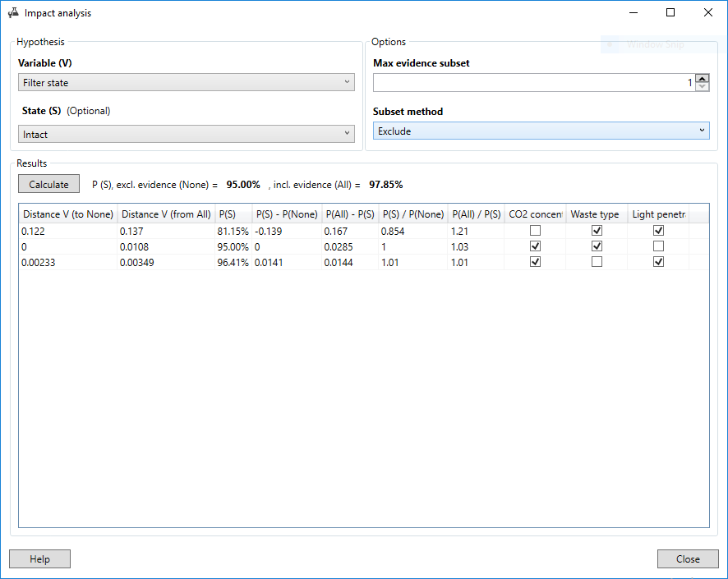Uncheck Waste type box in first row

[x=597, y=231]
